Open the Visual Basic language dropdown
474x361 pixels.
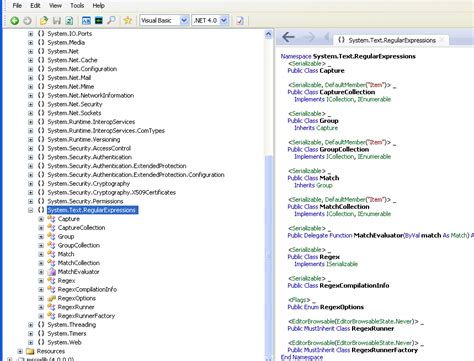pos(184,21)
